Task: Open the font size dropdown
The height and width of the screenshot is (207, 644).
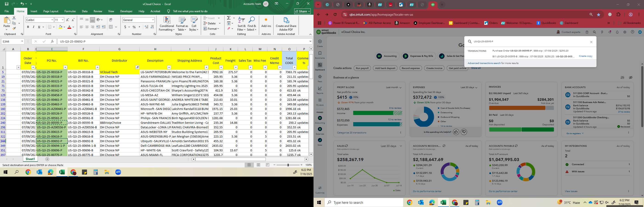Action: (62, 20)
